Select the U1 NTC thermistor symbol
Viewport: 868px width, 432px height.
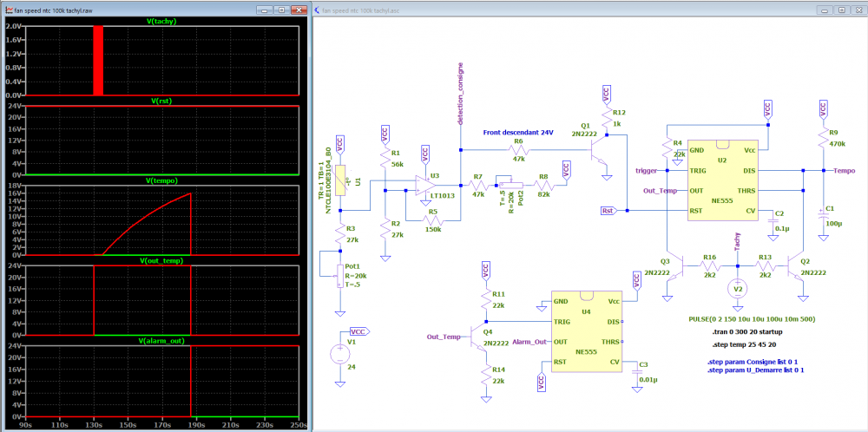coord(340,180)
